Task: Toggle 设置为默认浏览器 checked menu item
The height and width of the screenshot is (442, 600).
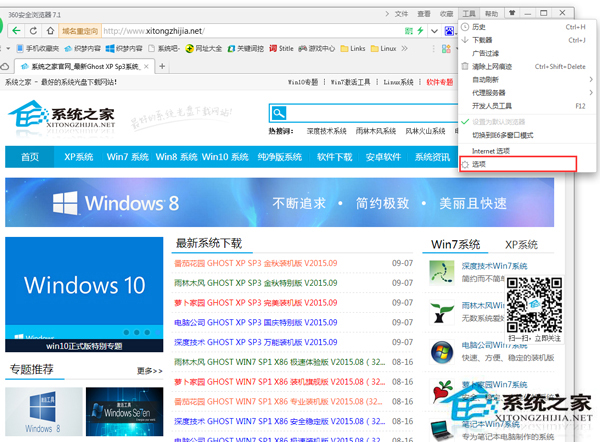Action: click(x=507, y=121)
